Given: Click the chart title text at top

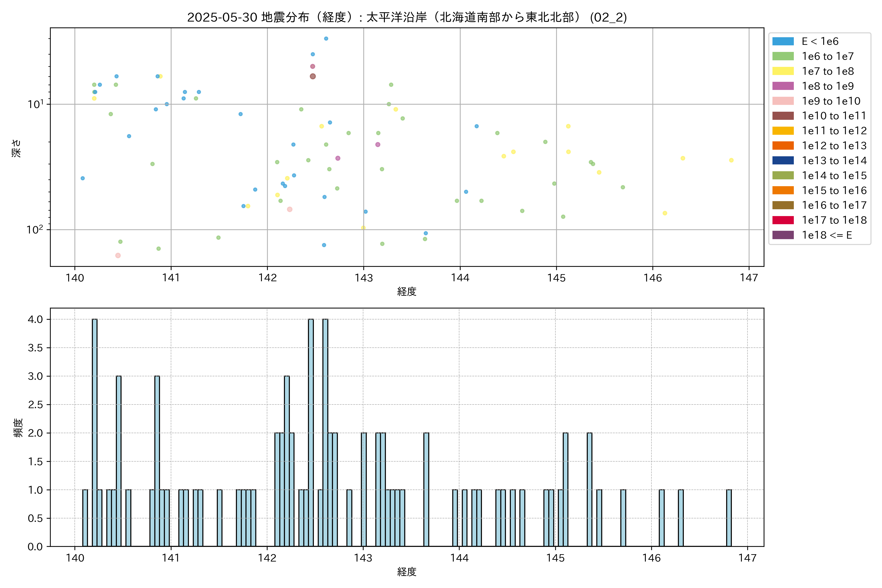Looking at the screenshot, I should 407,17.
